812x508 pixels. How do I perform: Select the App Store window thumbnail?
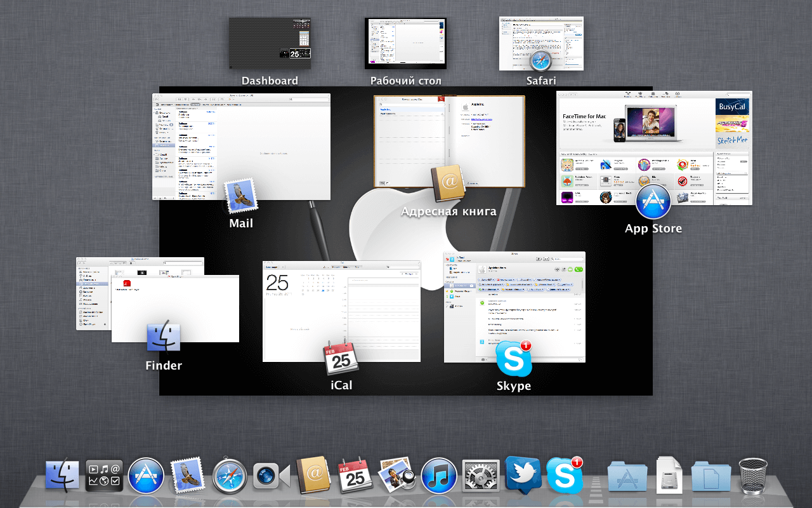click(x=654, y=148)
